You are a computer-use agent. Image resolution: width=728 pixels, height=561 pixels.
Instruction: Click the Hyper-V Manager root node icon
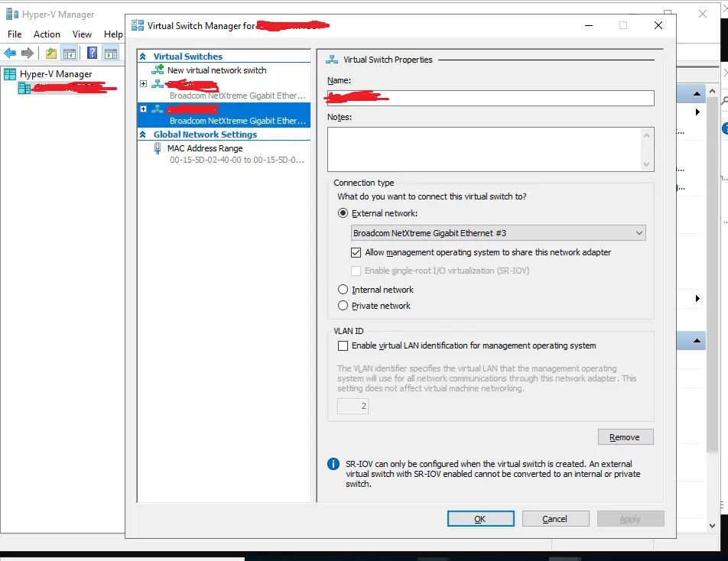pyautogui.click(x=10, y=74)
